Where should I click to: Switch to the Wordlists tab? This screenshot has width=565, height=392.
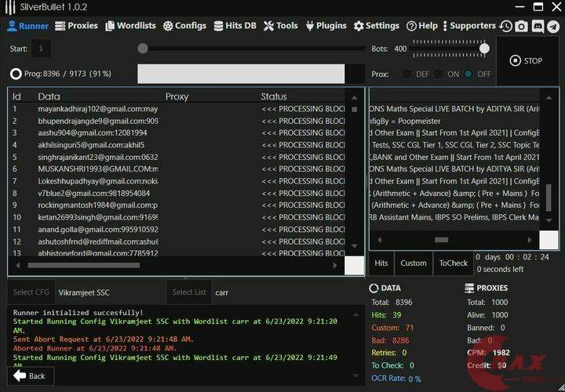click(130, 26)
